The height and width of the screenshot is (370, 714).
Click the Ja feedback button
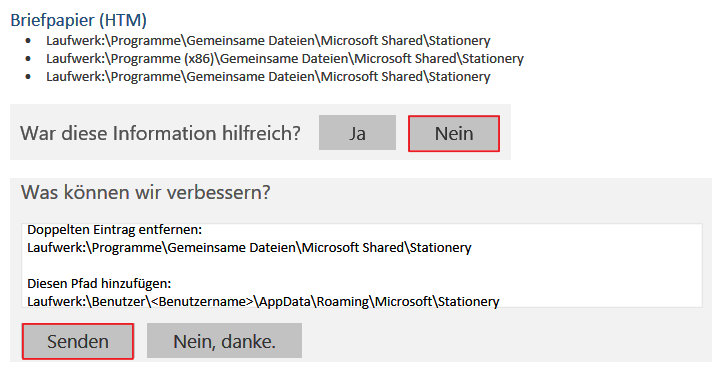click(x=357, y=132)
